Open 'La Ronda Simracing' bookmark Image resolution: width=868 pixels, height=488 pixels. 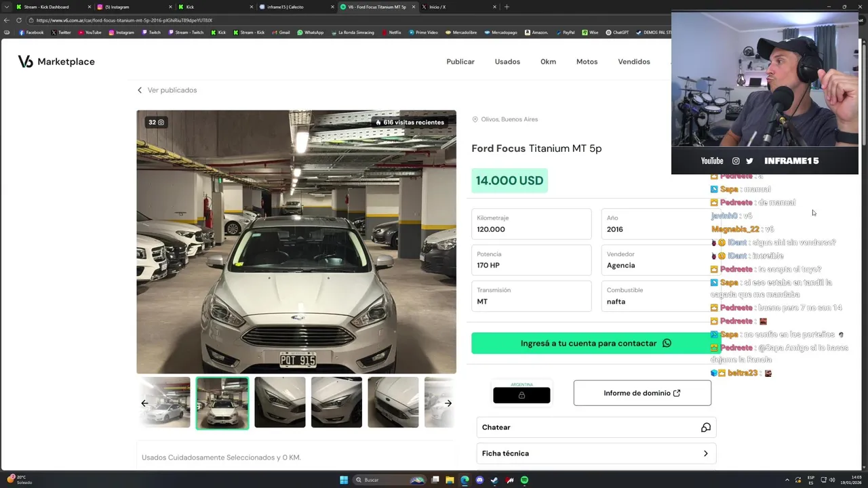(x=353, y=33)
